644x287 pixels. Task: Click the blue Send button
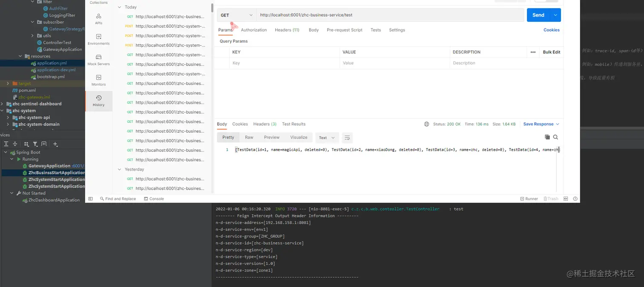538,15
